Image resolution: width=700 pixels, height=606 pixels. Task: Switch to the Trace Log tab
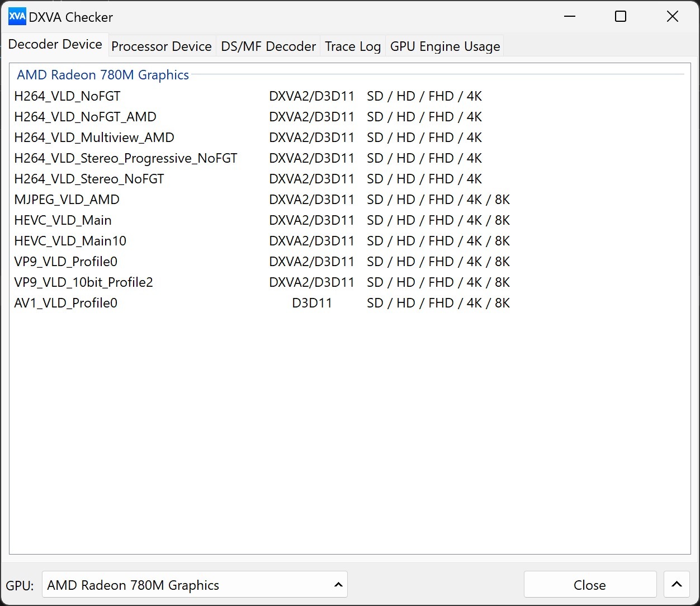[x=353, y=46]
